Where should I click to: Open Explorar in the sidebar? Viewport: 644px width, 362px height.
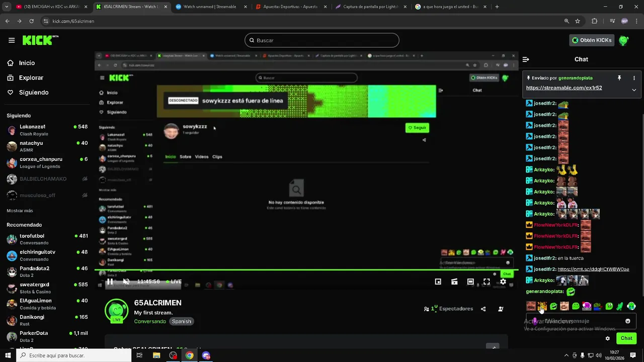point(31,78)
